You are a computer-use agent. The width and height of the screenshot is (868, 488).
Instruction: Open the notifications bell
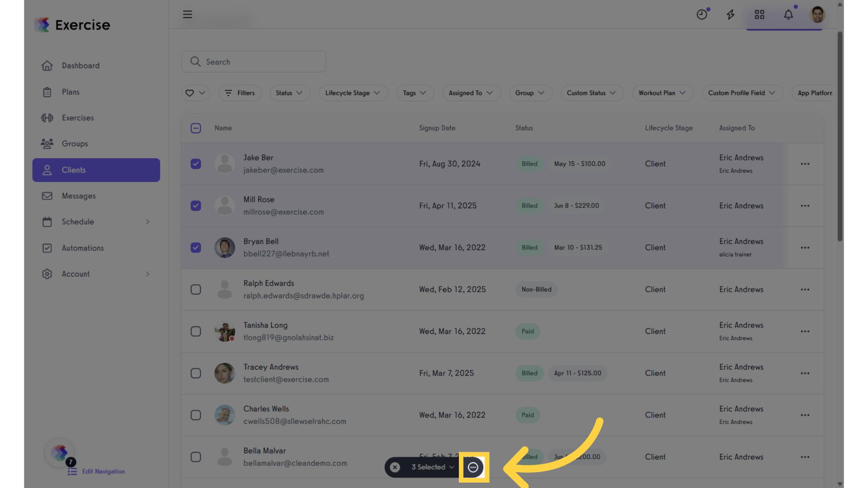(x=788, y=14)
